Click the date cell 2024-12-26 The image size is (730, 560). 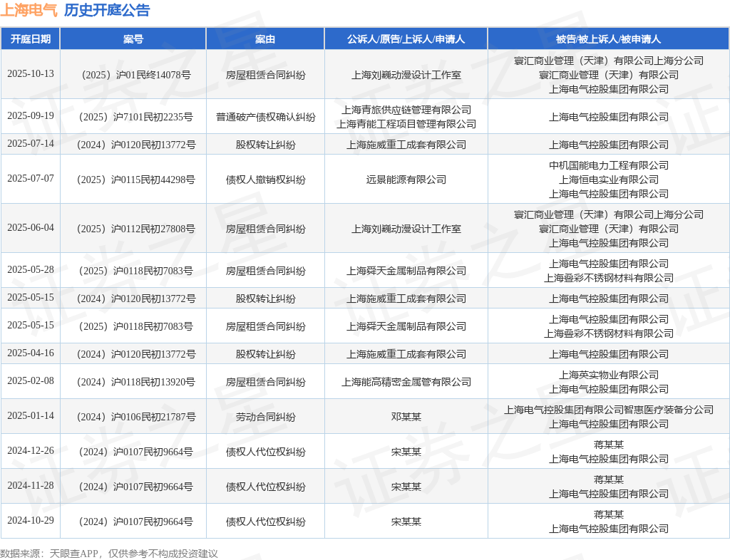pyautogui.click(x=30, y=451)
